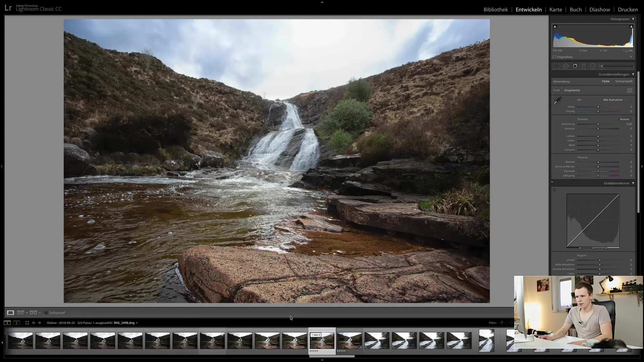
Task: Switch to Loupe view in the toolbar
Action: [x=10, y=313]
